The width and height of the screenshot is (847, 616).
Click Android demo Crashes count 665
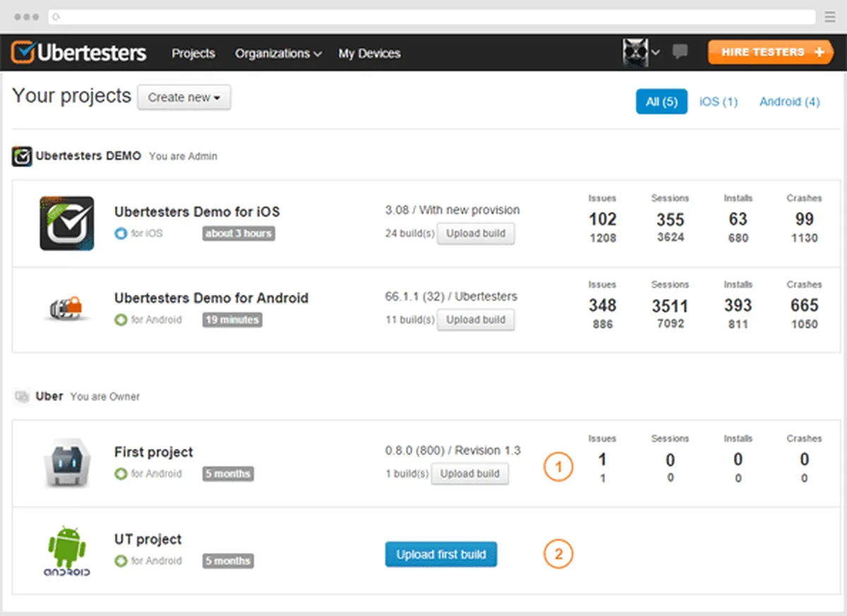(x=804, y=306)
